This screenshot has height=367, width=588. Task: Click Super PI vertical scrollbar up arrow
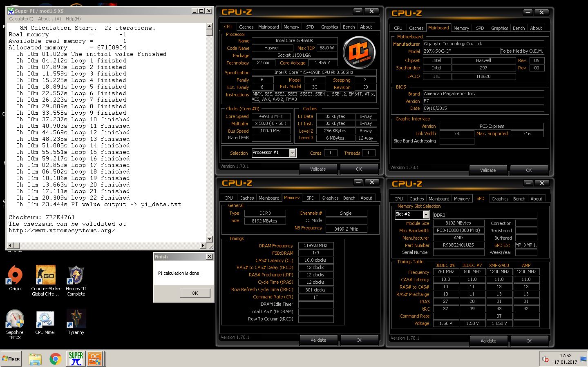click(210, 27)
